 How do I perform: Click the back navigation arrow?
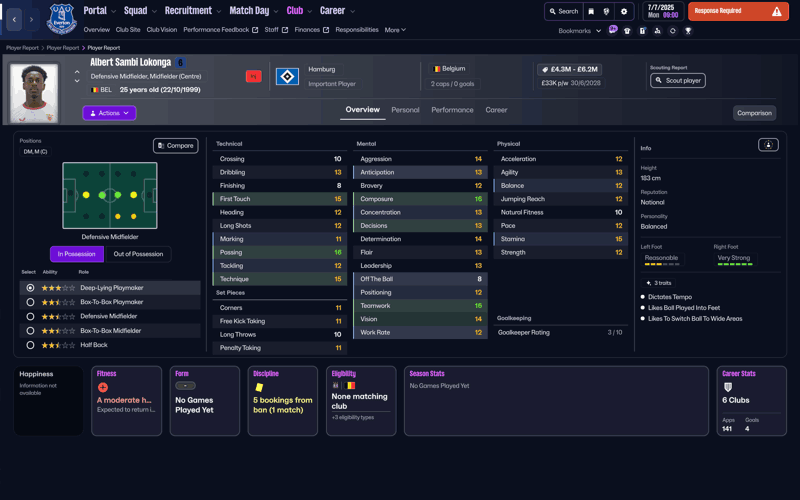coord(14,19)
